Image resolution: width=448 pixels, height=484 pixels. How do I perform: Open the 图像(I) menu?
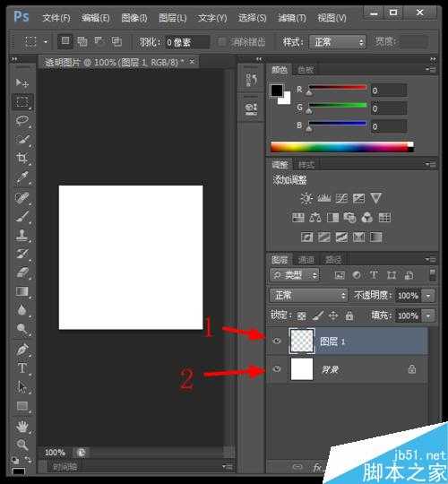[134, 18]
